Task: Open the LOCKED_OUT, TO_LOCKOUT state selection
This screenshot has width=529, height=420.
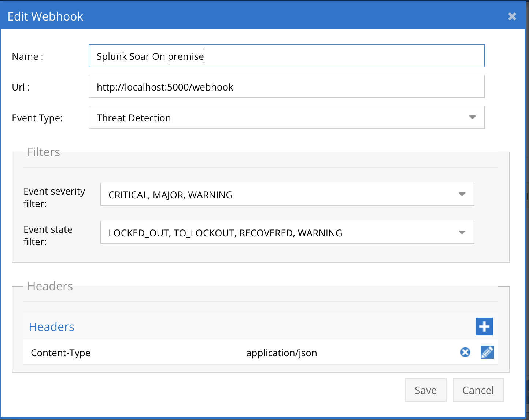Action: (x=278, y=233)
